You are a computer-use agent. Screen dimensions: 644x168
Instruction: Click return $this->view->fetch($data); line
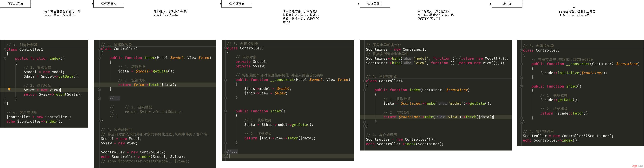[x=280, y=138]
